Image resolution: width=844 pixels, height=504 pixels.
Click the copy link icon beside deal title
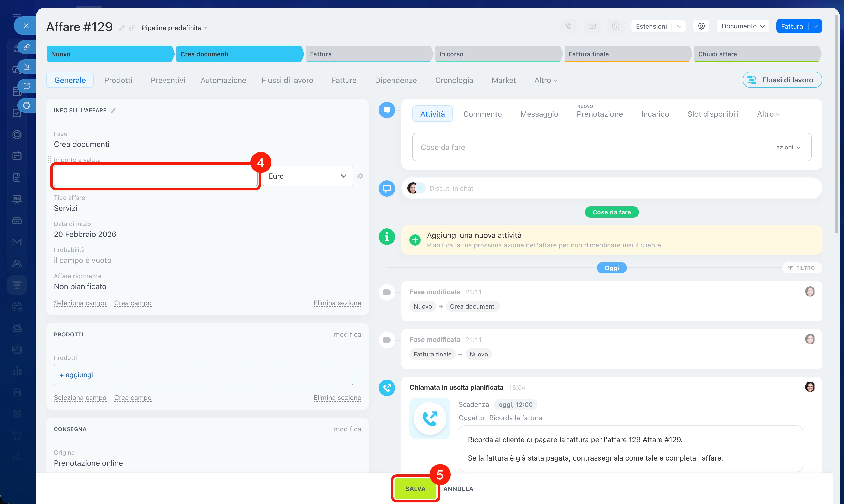click(x=132, y=28)
